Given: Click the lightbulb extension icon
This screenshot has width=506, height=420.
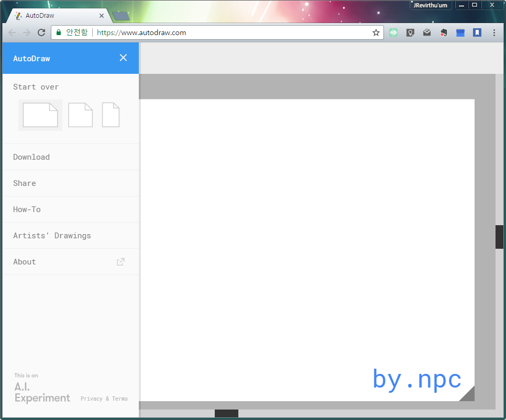Looking at the screenshot, I should (x=410, y=32).
